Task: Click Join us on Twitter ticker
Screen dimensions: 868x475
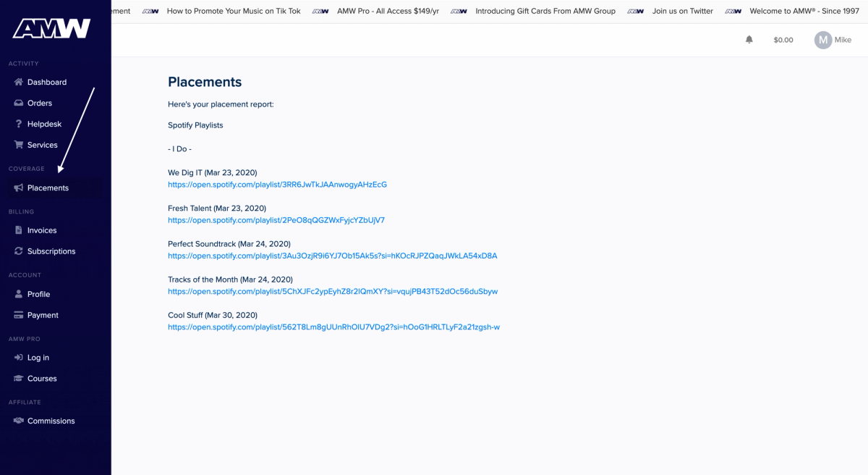Action: point(683,11)
